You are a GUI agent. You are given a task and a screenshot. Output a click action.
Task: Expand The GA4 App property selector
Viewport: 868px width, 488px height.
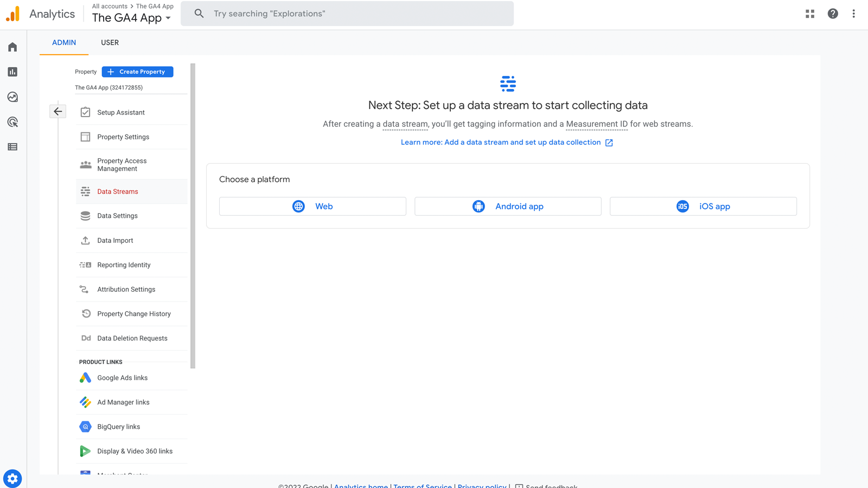point(132,18)
